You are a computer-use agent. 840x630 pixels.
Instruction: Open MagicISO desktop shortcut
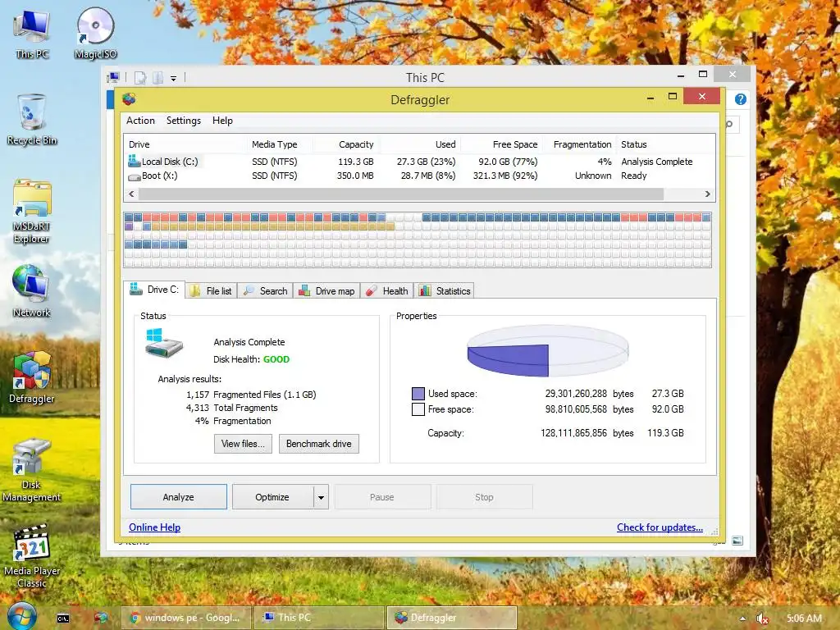(x=95, y=33)
